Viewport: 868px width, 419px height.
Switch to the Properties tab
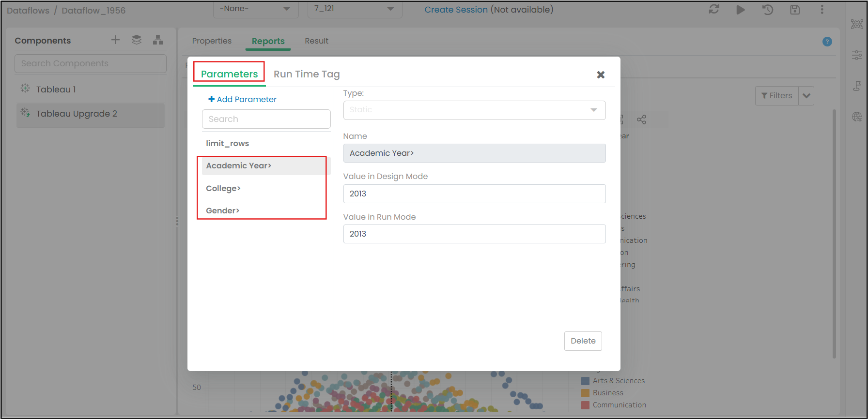212,41
